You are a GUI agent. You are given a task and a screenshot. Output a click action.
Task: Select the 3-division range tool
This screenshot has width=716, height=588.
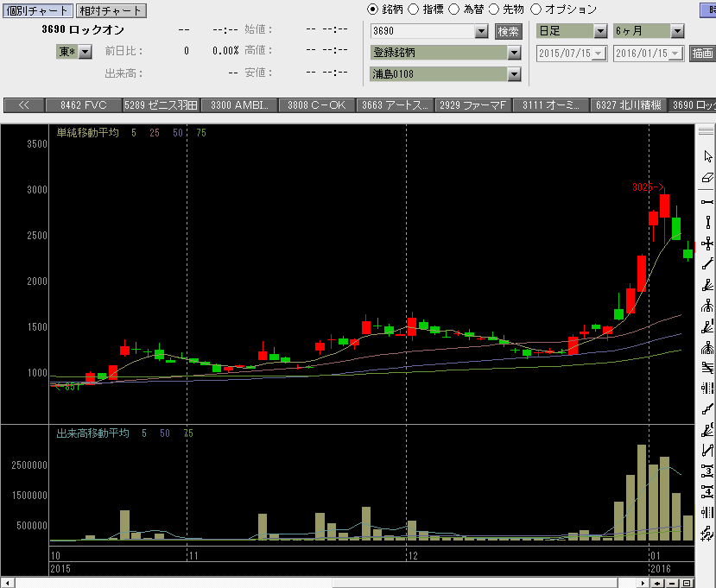[x=707, y=471]
